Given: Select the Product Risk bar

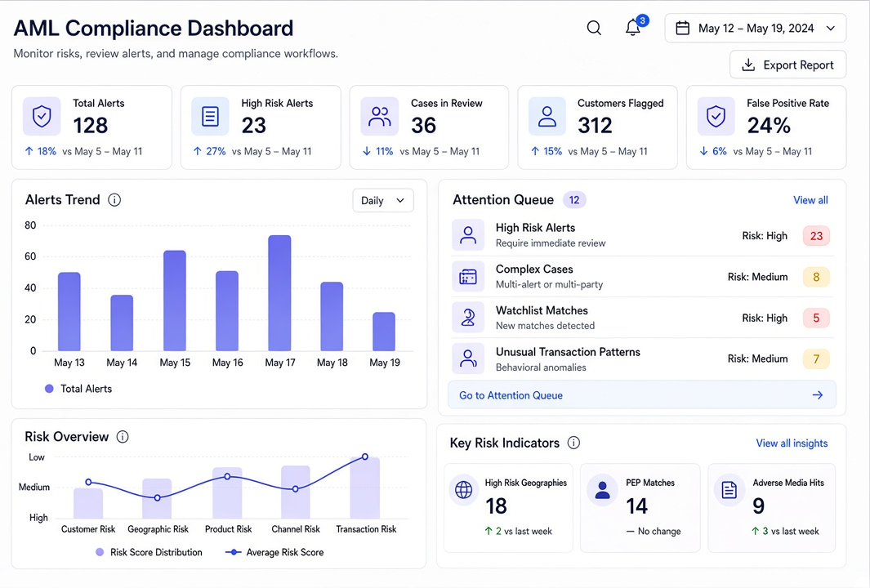Looking at the screenshot, I should click(227, 493).
